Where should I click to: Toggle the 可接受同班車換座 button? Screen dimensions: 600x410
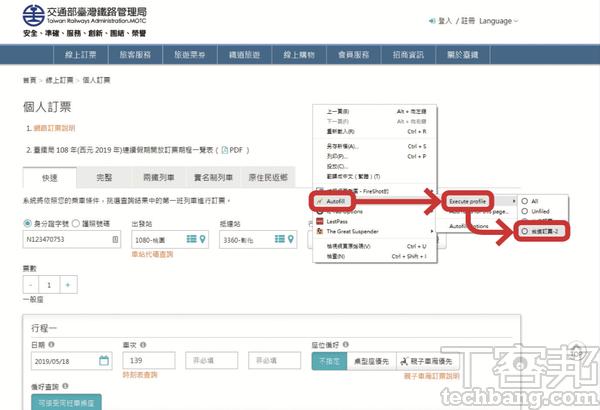66,402
